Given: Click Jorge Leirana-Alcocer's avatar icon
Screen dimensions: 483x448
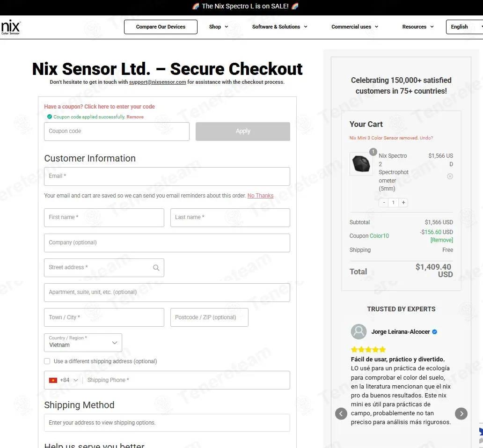Looking at the screenshot, I should [x=359, y=332].
